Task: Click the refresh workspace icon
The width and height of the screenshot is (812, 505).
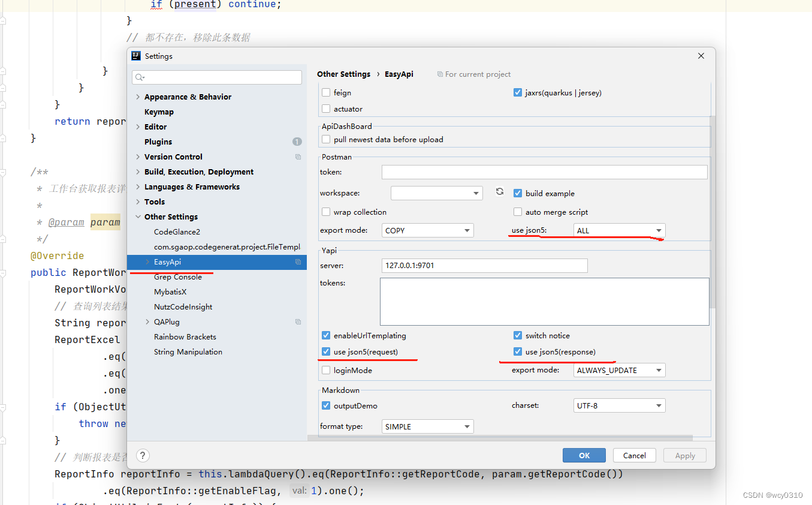Action: coord(500,192)
